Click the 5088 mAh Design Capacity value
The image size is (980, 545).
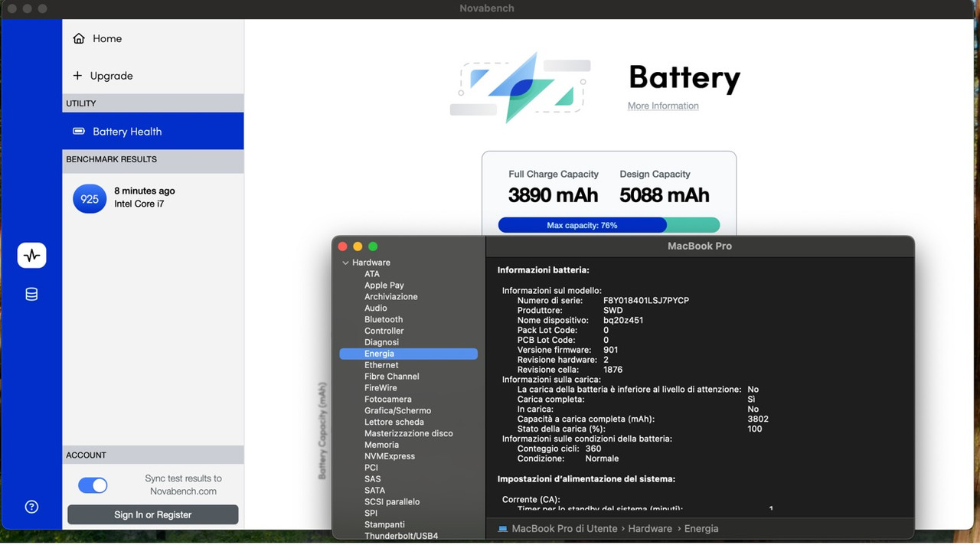click(665, 195)
